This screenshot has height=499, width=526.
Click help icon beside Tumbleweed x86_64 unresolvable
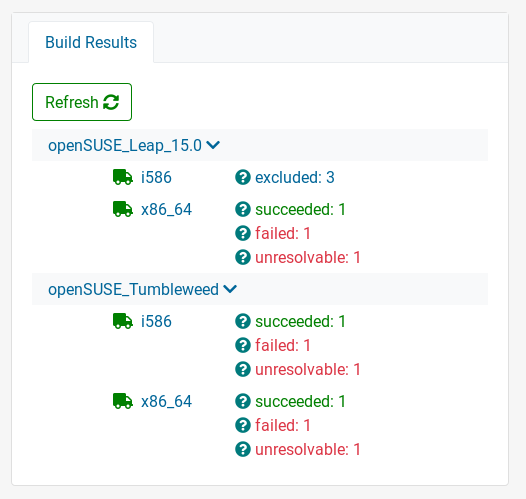click(243, 449)
